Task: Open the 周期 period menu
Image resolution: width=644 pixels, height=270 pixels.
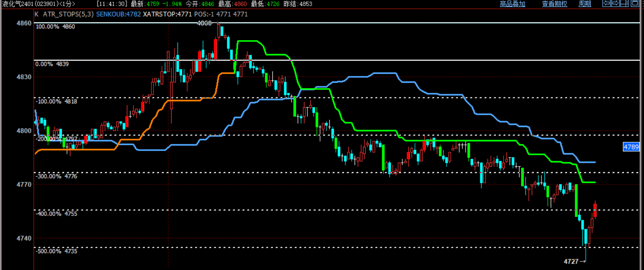Action: pos(585,4)
